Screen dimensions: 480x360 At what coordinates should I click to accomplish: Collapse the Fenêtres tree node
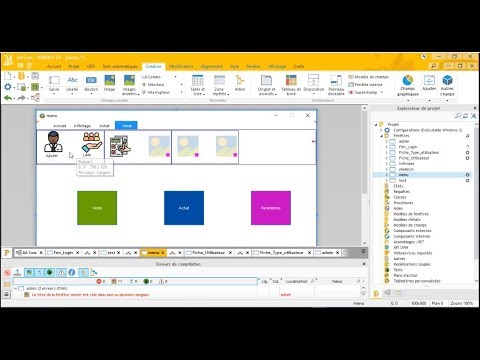click(x=381, y=136)
